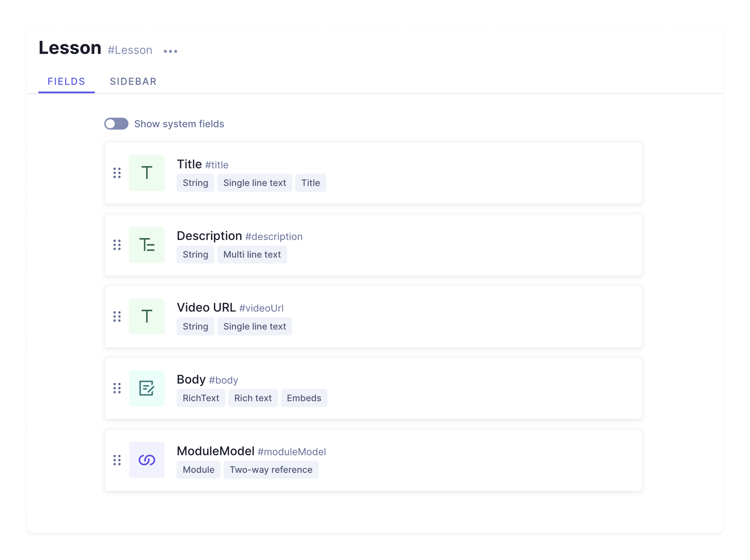Click the #moduleModel API ID text
Screen dimensions: 750x560
(292, 452)
